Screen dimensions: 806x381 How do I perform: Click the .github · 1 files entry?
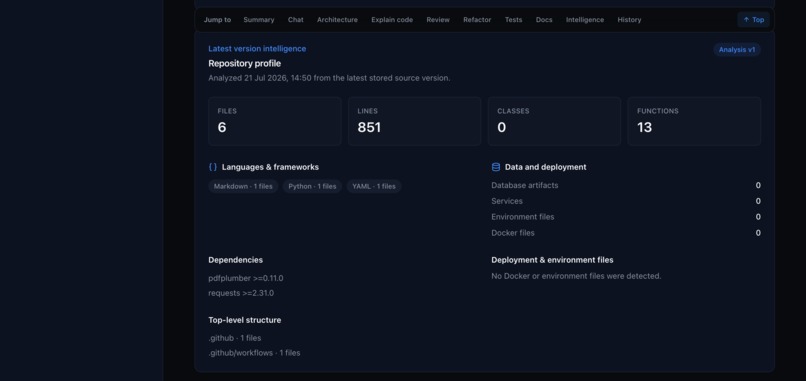pos(234,338)
